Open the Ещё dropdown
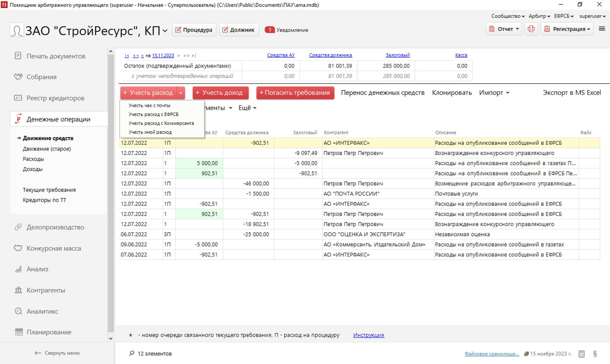The width and height of the screenshot is (610, 364). (x=247, y=108)
